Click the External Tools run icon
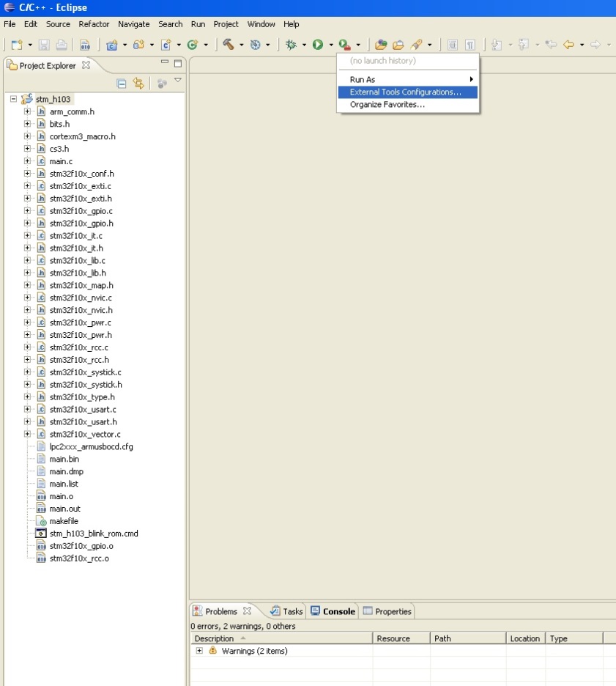This screenshot has width=616, height=686. [344, 45]
